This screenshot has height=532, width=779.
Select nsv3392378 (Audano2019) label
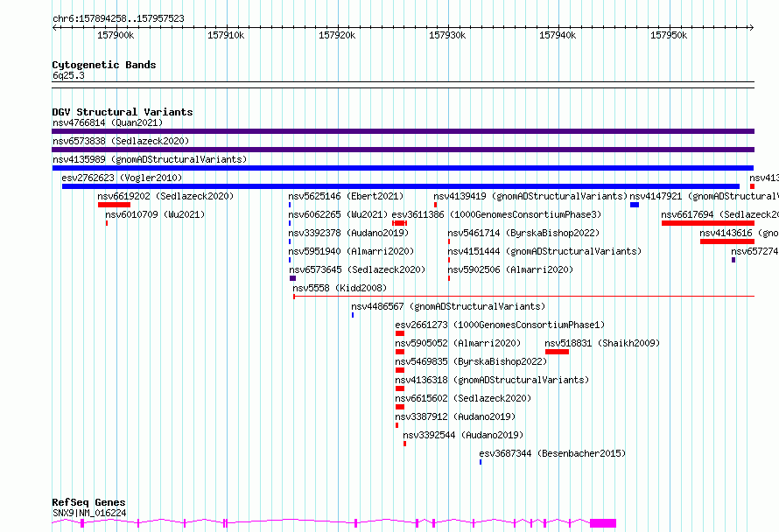coord(348,233)
